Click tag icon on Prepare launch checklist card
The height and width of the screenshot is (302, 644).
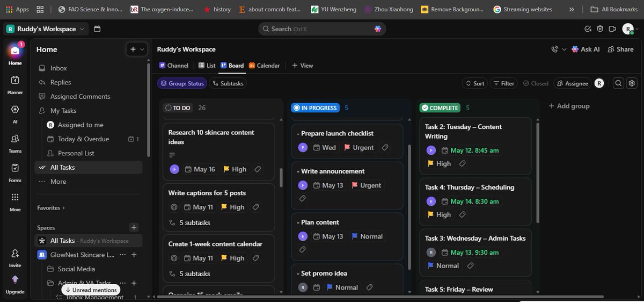385,147
